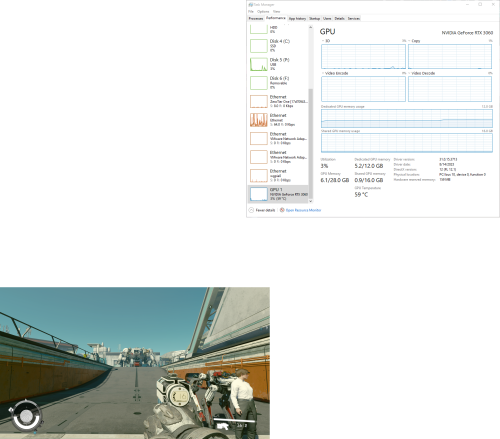
Task: Select the active orange Ethernet graph entry
Action: coord(278,120)
